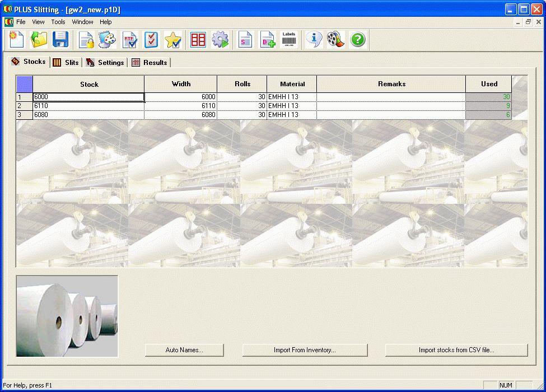This screenshot has width=546, height=392.
Task: View program information details
Action: [312, 39]
